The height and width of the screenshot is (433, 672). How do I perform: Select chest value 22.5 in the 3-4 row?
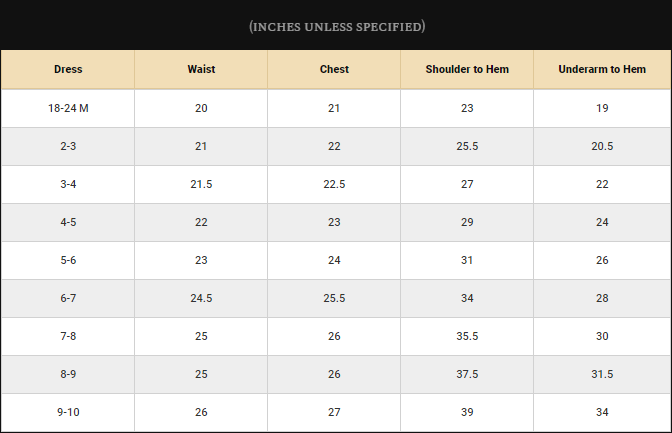pos(334,184)
